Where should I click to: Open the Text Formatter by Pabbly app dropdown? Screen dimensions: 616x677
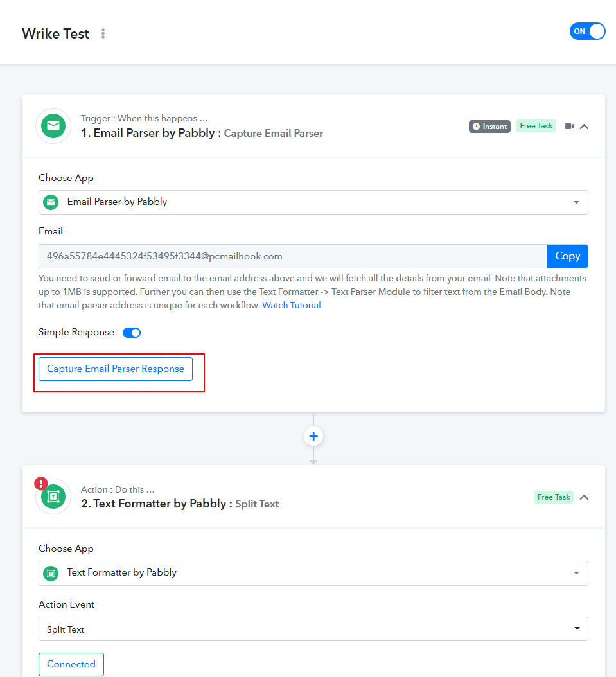(313, 573)
